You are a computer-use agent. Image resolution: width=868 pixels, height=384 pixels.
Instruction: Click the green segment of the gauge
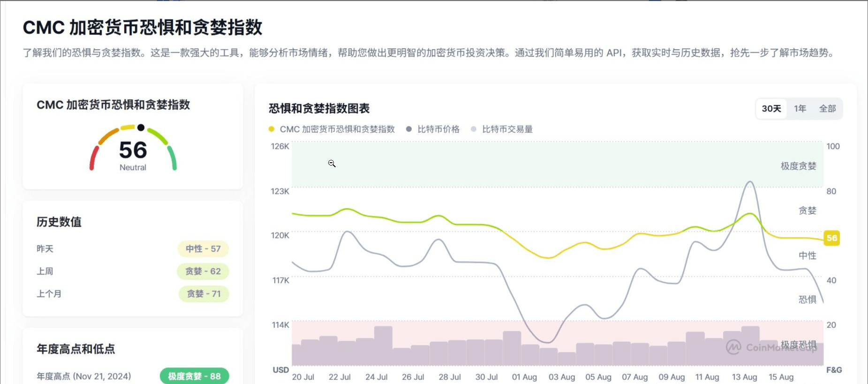point(172,158)
